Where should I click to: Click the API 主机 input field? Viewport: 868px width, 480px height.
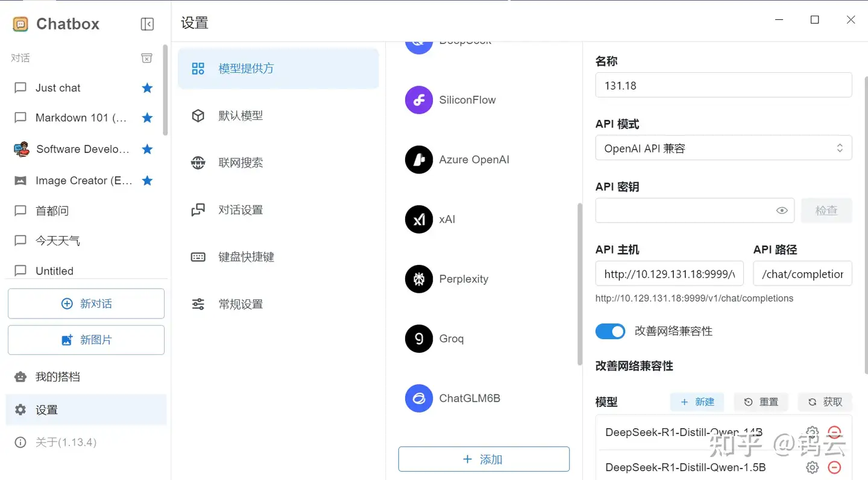pyautogui.click(x=670, y=273)
